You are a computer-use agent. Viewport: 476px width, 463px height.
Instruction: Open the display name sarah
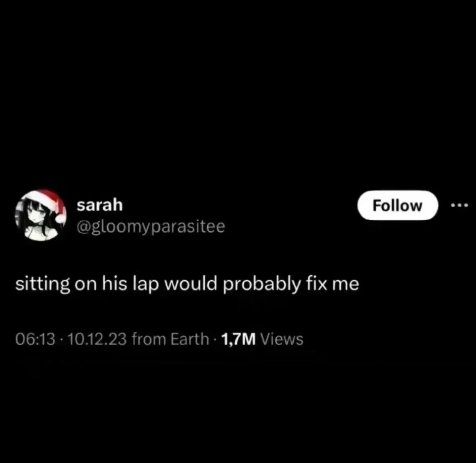click(99, 205)
